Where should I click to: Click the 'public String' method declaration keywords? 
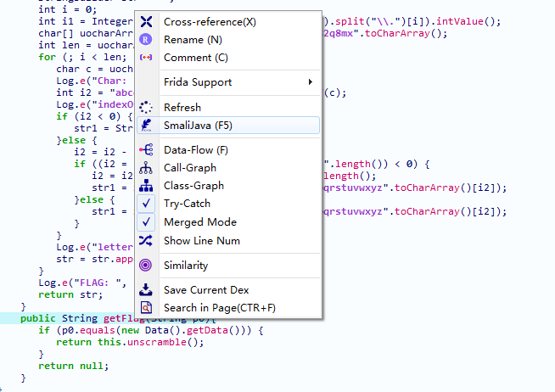click(59, 318)
